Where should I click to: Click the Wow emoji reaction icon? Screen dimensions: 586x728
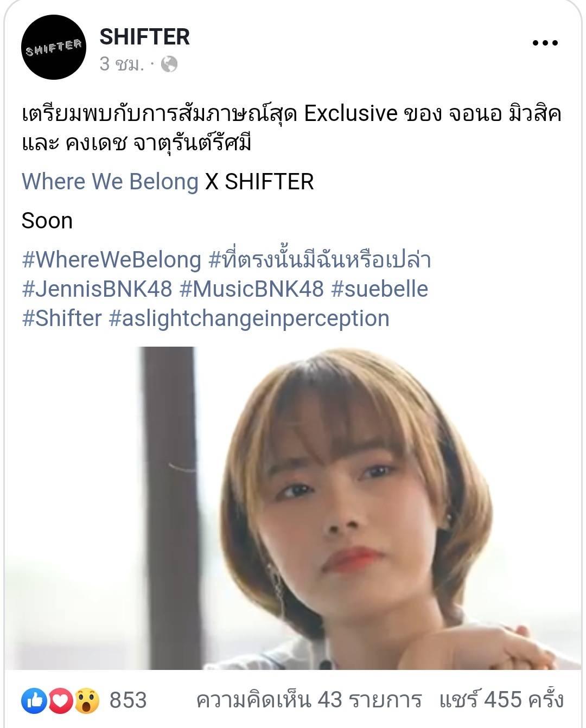87,700
